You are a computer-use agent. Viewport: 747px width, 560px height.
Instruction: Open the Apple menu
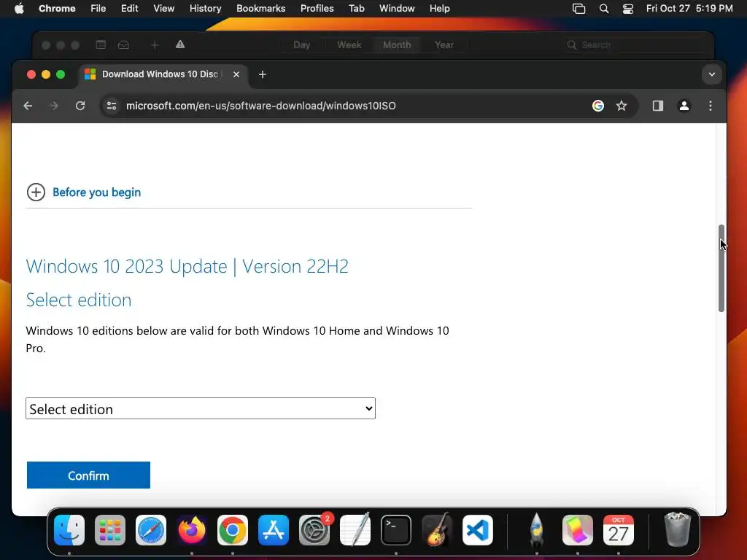pyautogui.click(x=19, y=9)
